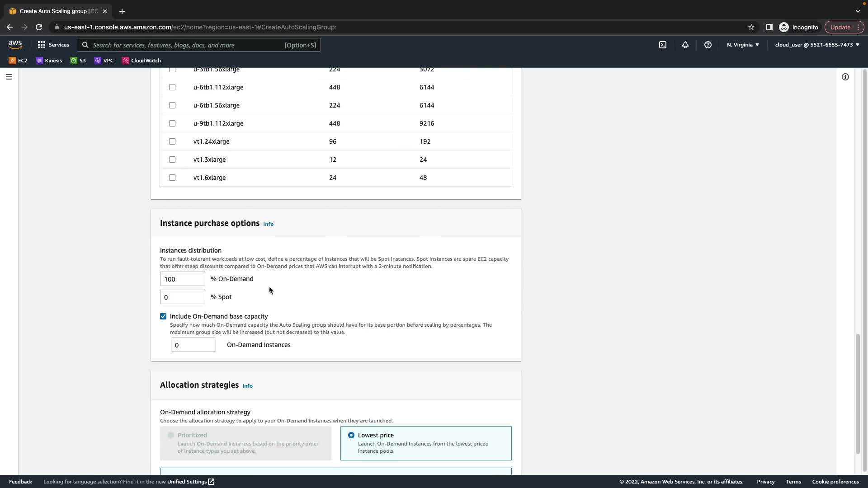Open the notifications bell icon
Screen dimensions: 868x488
[685, 45]
